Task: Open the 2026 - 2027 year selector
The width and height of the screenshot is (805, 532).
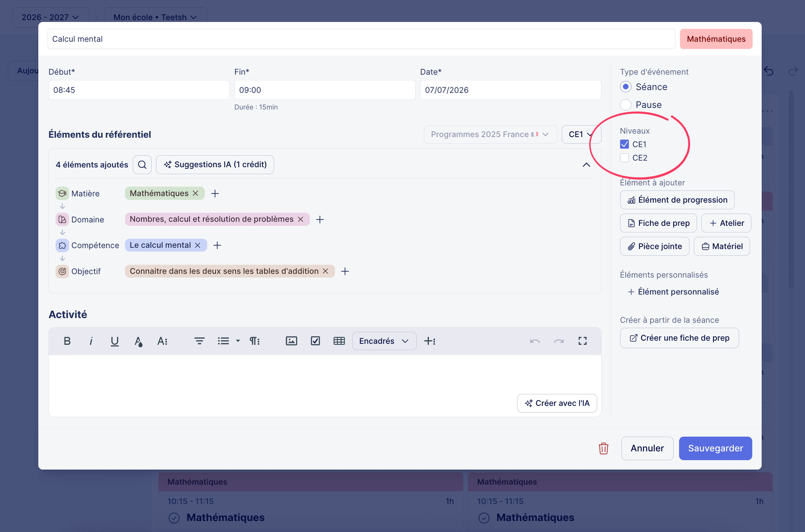Action: click(51, 17)
